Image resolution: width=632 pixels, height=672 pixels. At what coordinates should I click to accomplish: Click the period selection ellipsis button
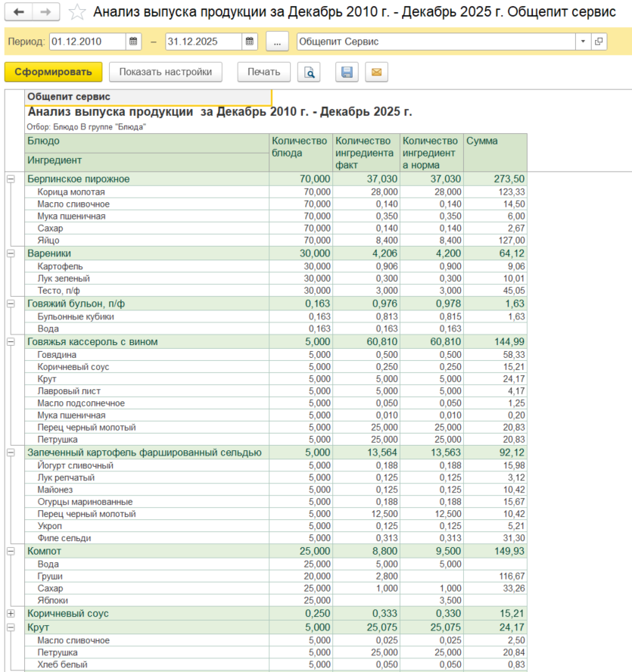(x=277, y=42)
